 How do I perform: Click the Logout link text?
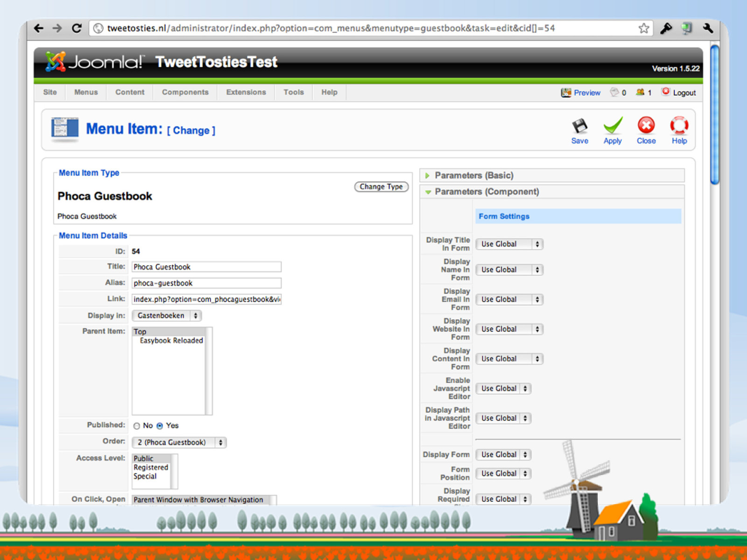pos(684,93)
